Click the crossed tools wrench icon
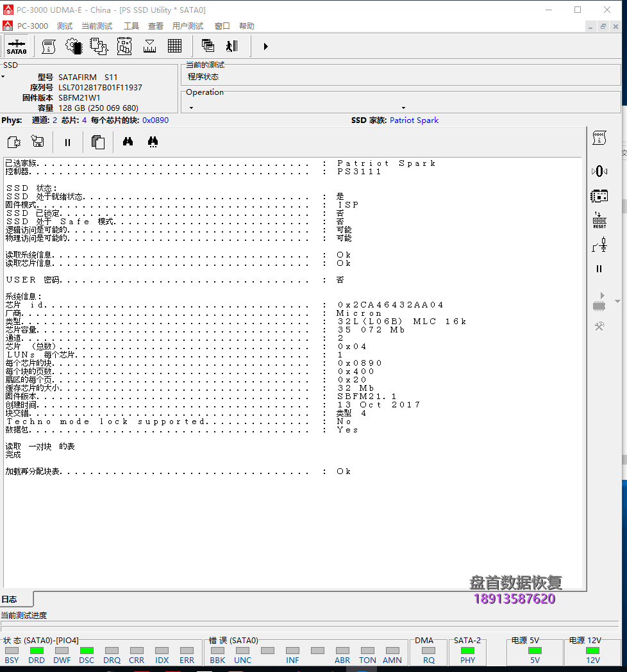The image size is (627, 672). [599, 327]
